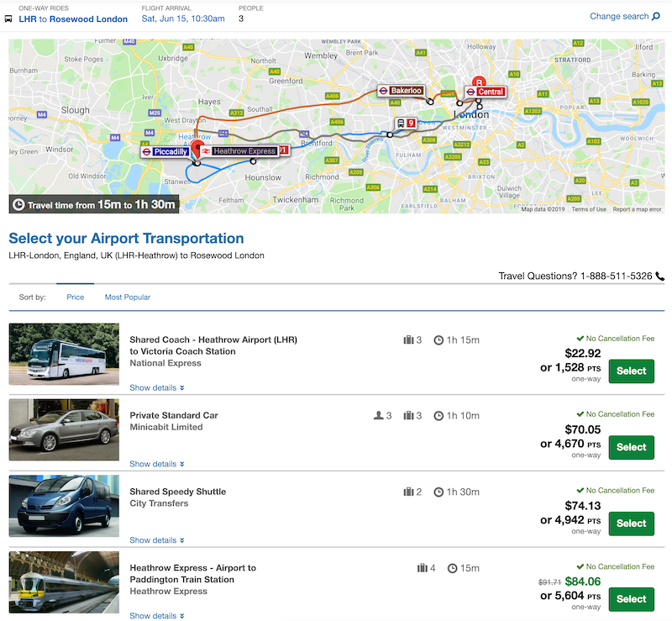Edit flight arrival Sat, Jun 15, 10:30am

click(x=183, y=18)
